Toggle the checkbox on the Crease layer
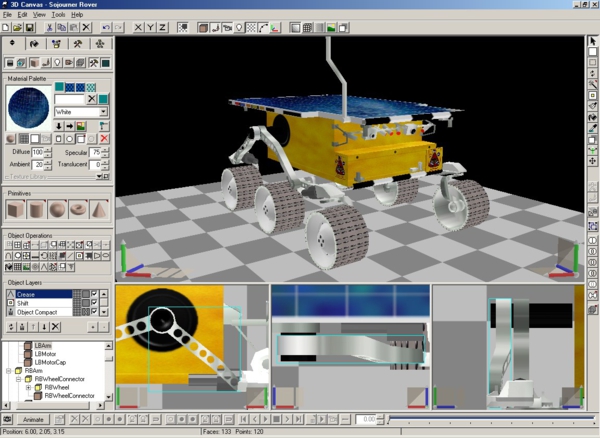The width and height of the screenshot is (600, 438). tap(94, 295)
